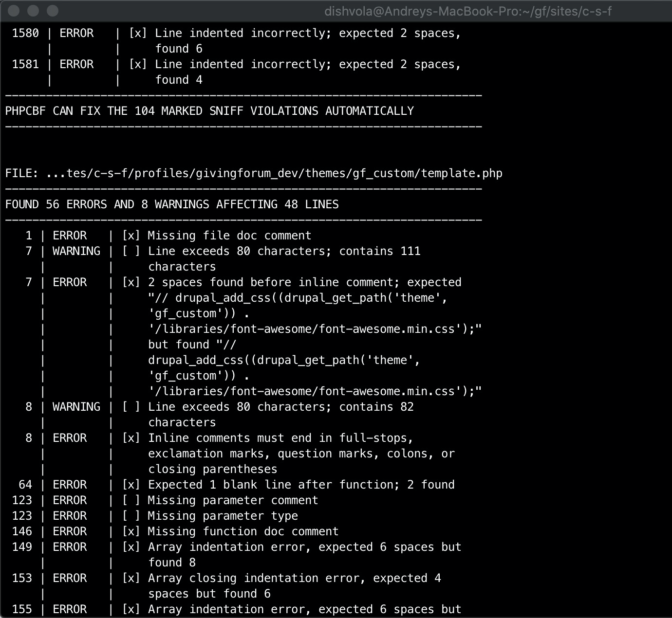Click the text 'found 8'
The image size is (672, 618).
172,563
